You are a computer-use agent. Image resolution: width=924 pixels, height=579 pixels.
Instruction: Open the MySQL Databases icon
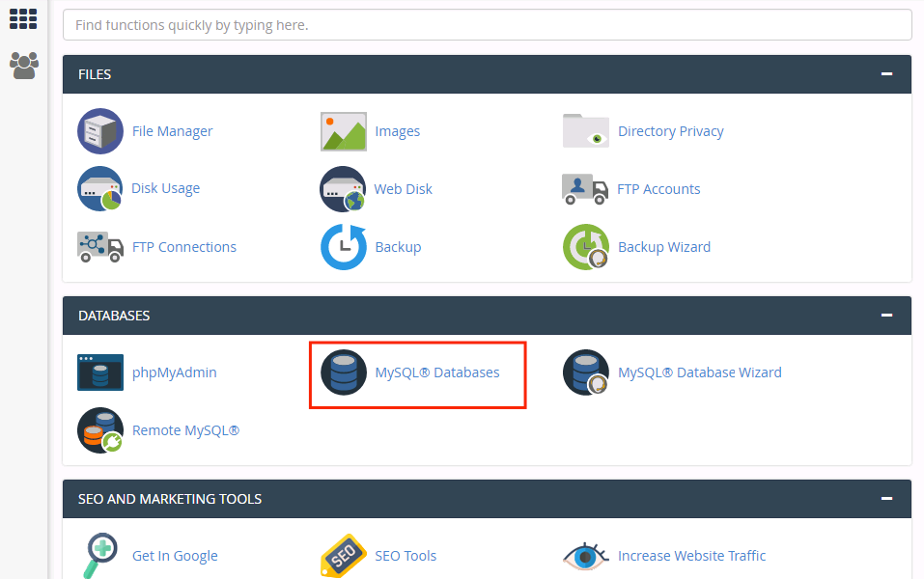coord(344,372)
